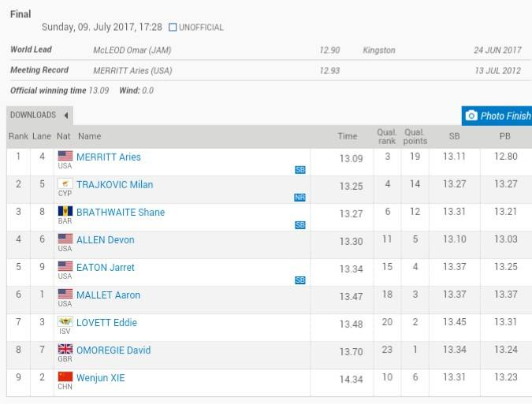Screen dimensions: 532x404
Task: Click the camera icon on Photo Finish
Action: pyautogui.click(x=471, y=116)
